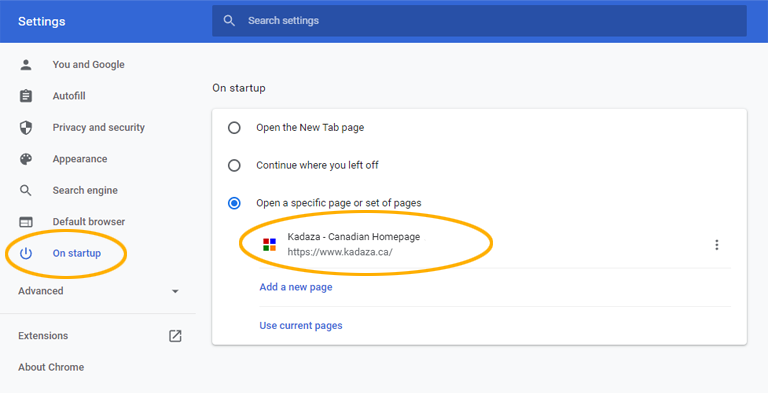This screenshot has width=768, height=393.
Task: Click the clipboard icon beside Autofill
Action: [x=26, y=96]
